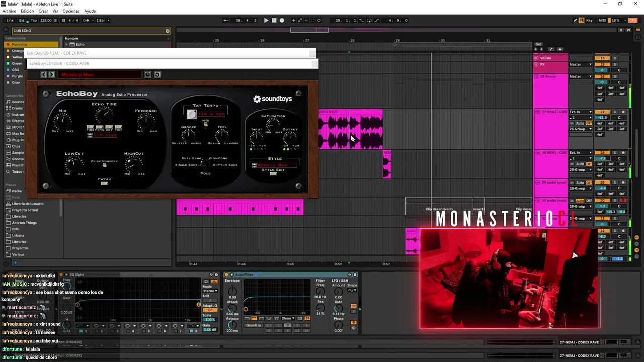The height and width of the screenshot is (362, 644).
Task: Save the EchoBoy preset with disk icon
Action: click(x=148, y=75)
